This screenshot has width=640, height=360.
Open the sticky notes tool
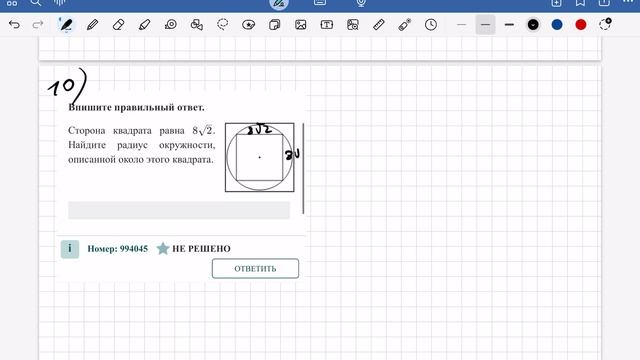275,25
